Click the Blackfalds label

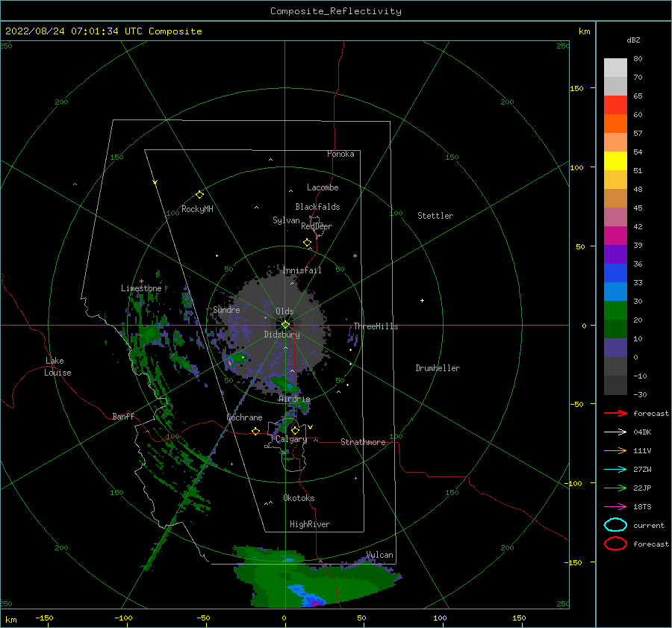point(317,207)
